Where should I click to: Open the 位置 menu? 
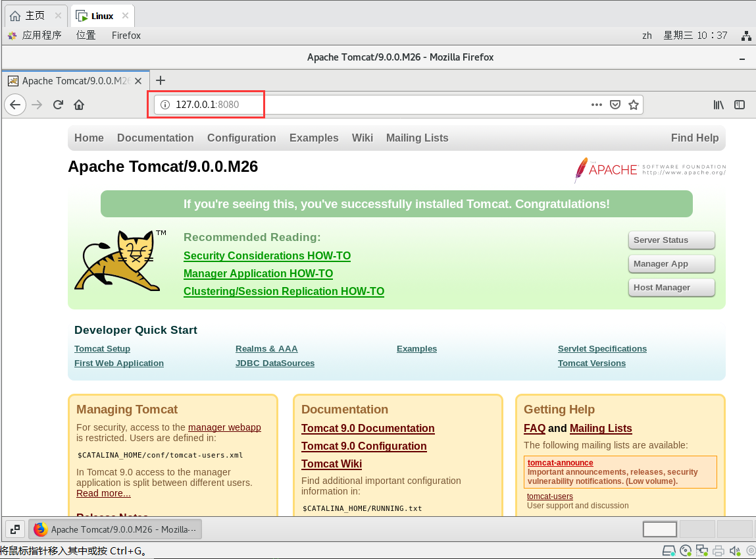pos(86,36)
